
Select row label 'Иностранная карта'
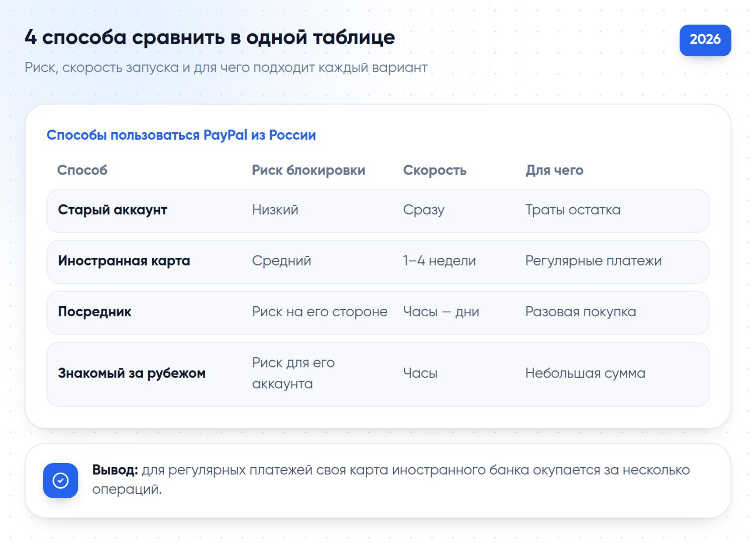coord(124,261)
